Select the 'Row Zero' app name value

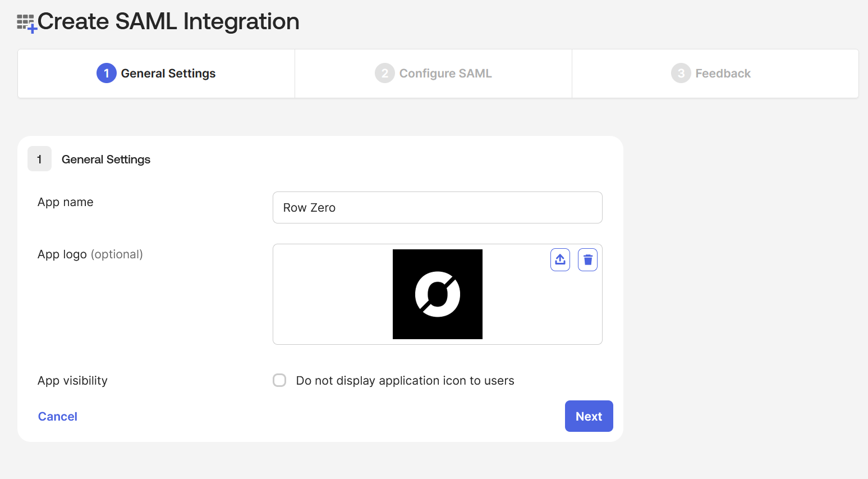tap(309, 207)
